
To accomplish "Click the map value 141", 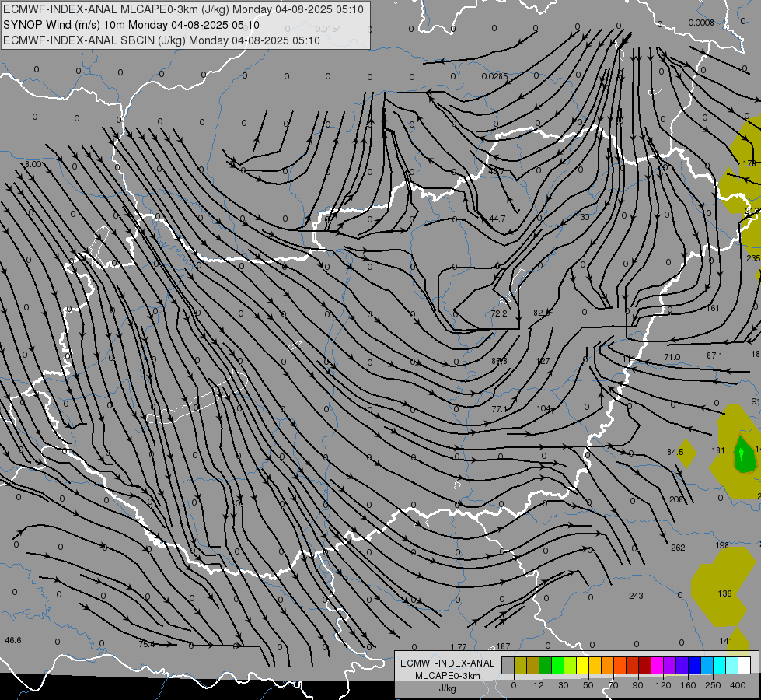I will point(726,641).
